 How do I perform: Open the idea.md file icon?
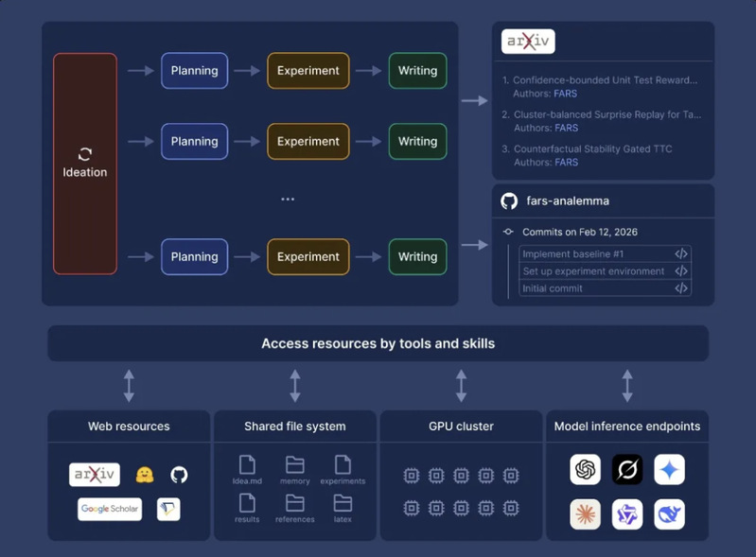tap(247, 464)
